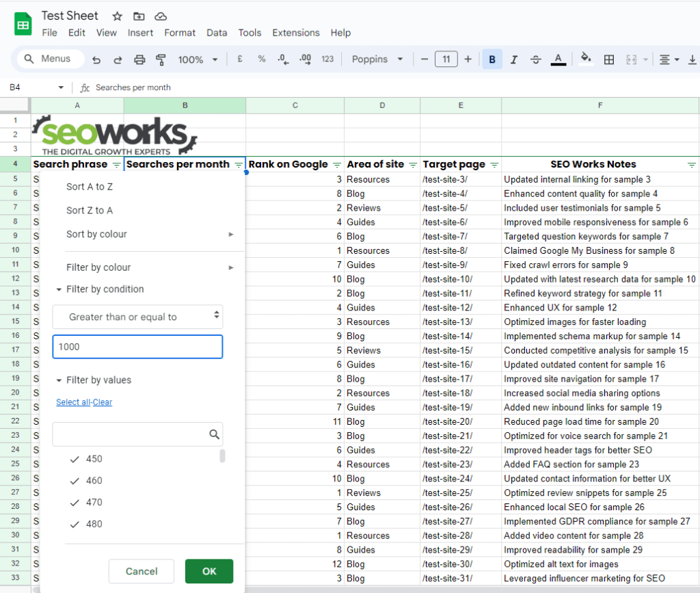Uncheck value 460
This screenshot has height=593, width=700.
pyautogui.click(x=75, y=481)
